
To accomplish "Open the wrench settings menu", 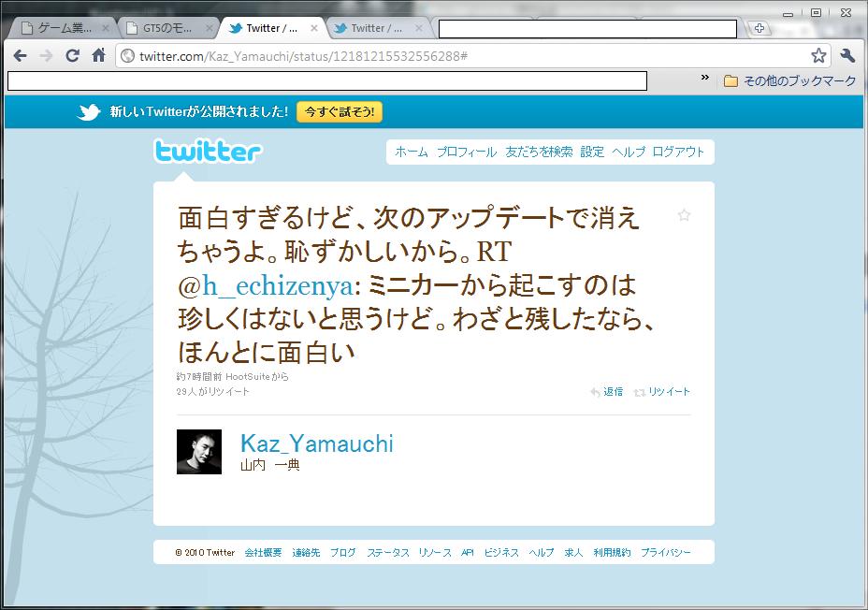I will click(847, 55).
